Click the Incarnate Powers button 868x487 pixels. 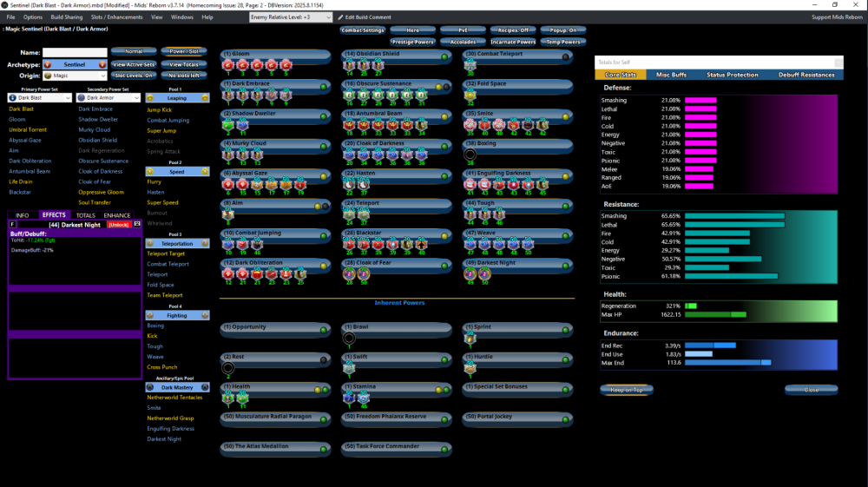(514, 42)
